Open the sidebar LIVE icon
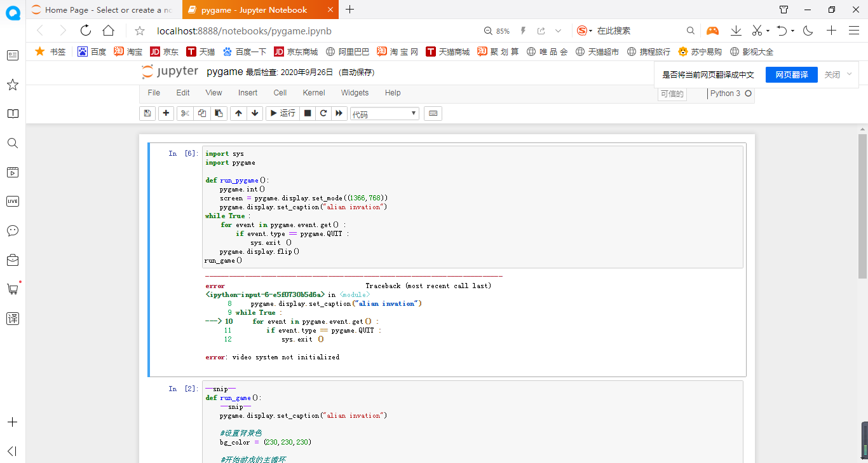 pos(13,201)
